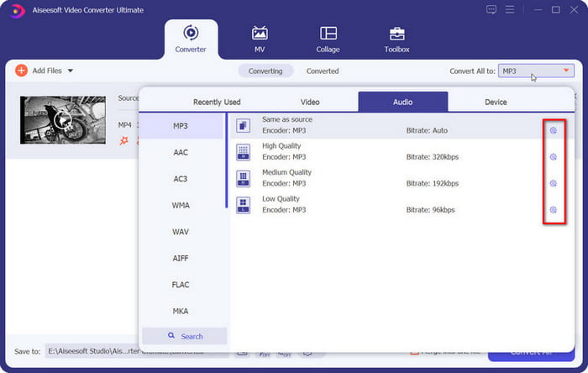Open the Recently Used tab
The height and width of the screenshot is (373, 588).
217,102
